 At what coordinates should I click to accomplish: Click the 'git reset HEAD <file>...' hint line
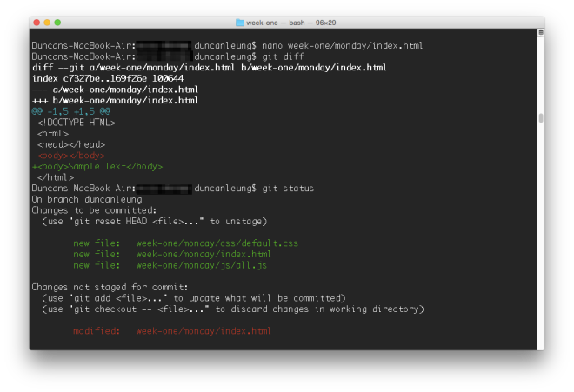[x=155, y=222]
